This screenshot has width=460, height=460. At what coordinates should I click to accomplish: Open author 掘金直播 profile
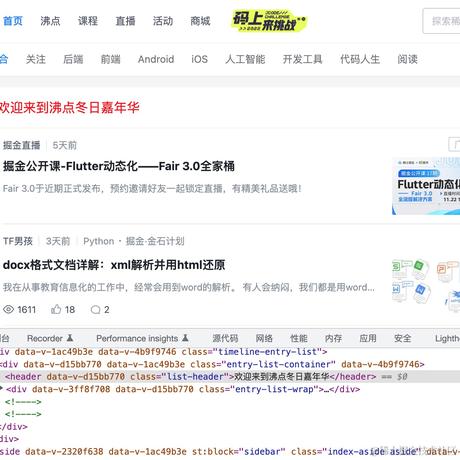(22, 145)
